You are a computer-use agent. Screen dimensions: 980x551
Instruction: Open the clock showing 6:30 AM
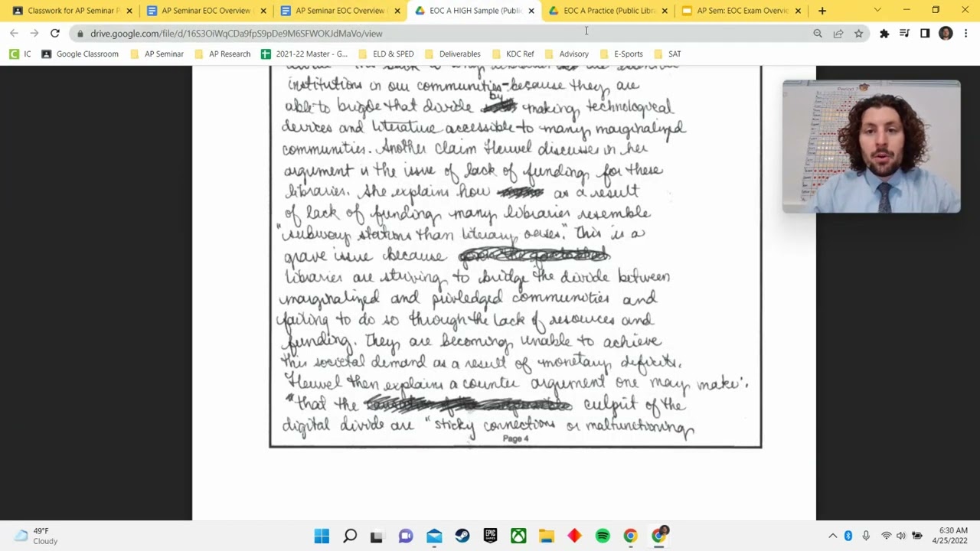pos(949,536)
